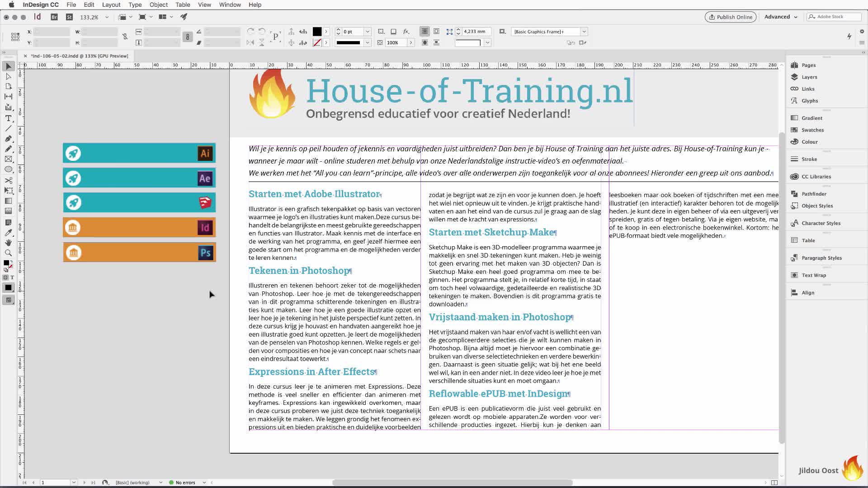Viewport: 868px width, 488px height.
Task: Click the GPU performance rocket icon
Action: [x=184, y=17]
